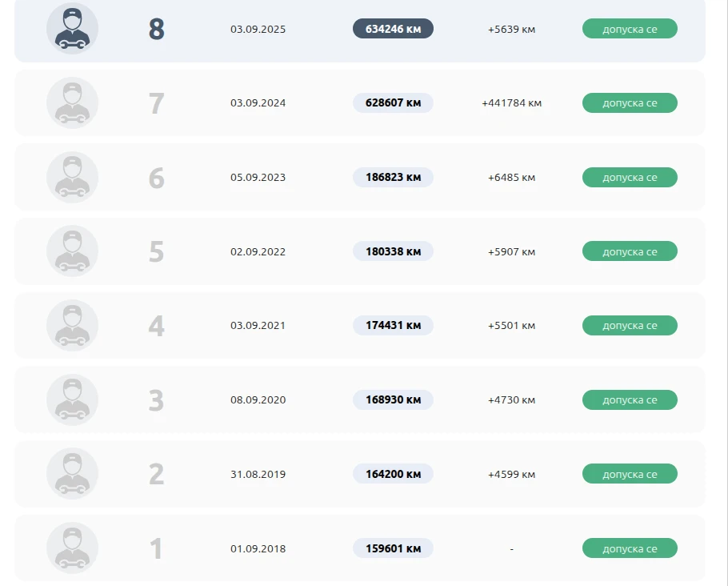728x586 pixels.
Task: Click the +441784 км difference value
Action: pyautogui.click(x=512, y=103)
